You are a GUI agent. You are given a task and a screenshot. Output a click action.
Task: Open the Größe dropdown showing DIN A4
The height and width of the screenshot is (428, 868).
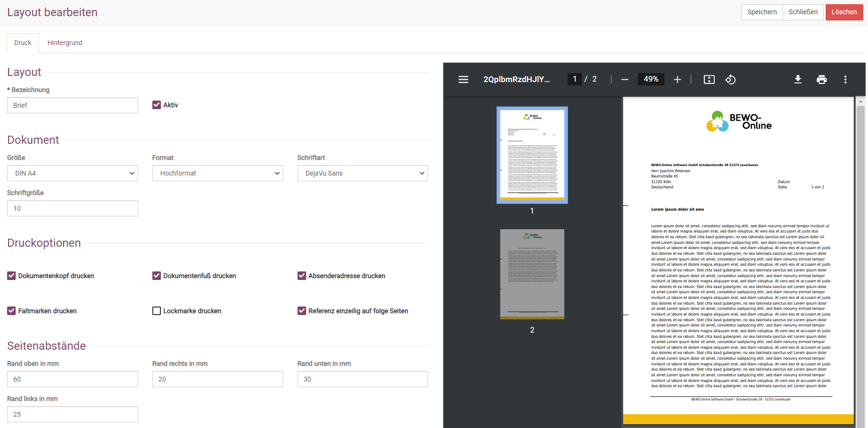73,173
